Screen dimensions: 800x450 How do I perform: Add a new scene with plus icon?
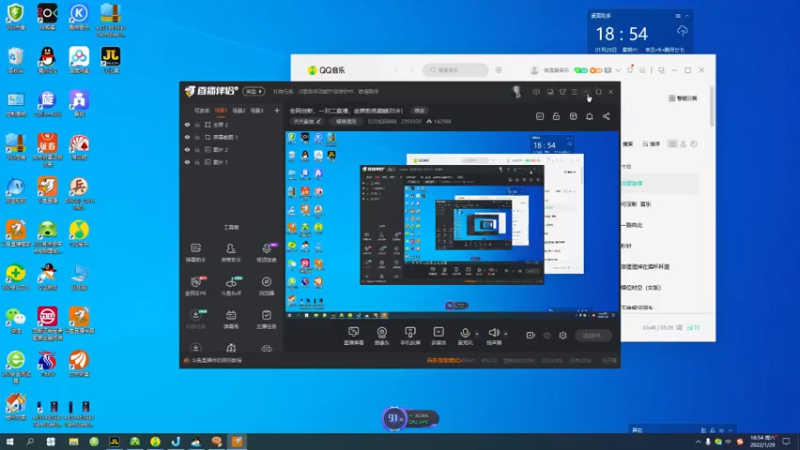[277, 110]
